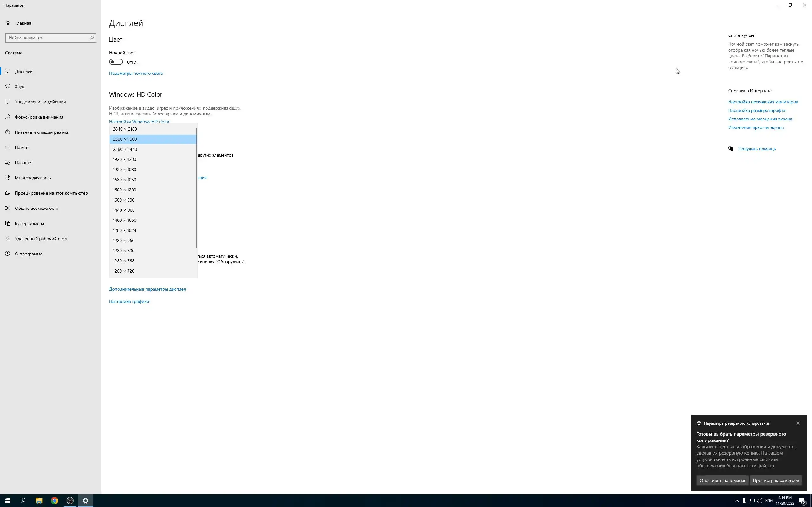
Task: Click the resolution list scrollbar
Action: tap(197, 188)
